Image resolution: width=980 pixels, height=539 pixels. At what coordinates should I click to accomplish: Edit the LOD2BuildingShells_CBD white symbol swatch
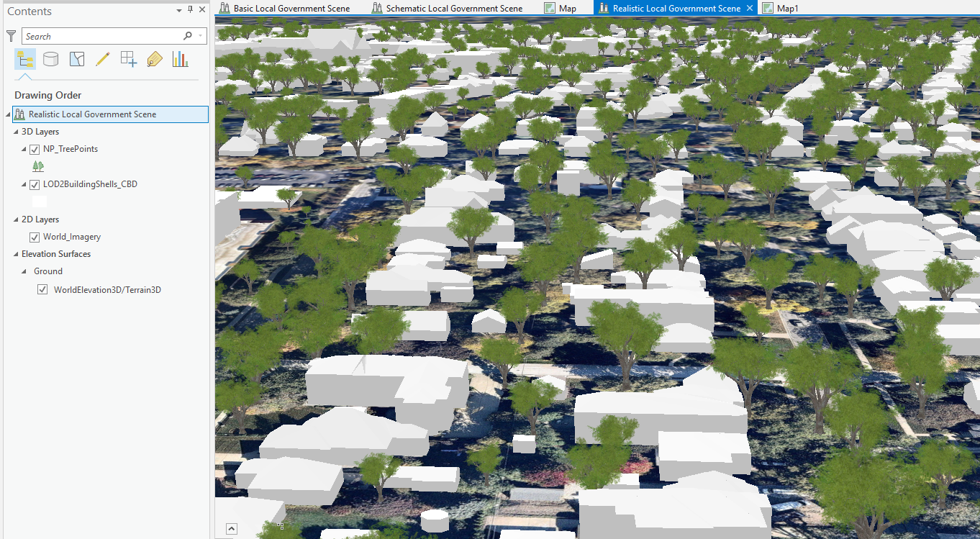39,201
